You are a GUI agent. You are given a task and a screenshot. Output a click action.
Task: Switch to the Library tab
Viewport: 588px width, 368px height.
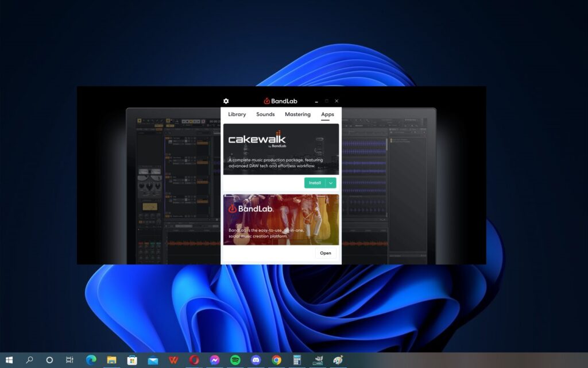(237, 114)
